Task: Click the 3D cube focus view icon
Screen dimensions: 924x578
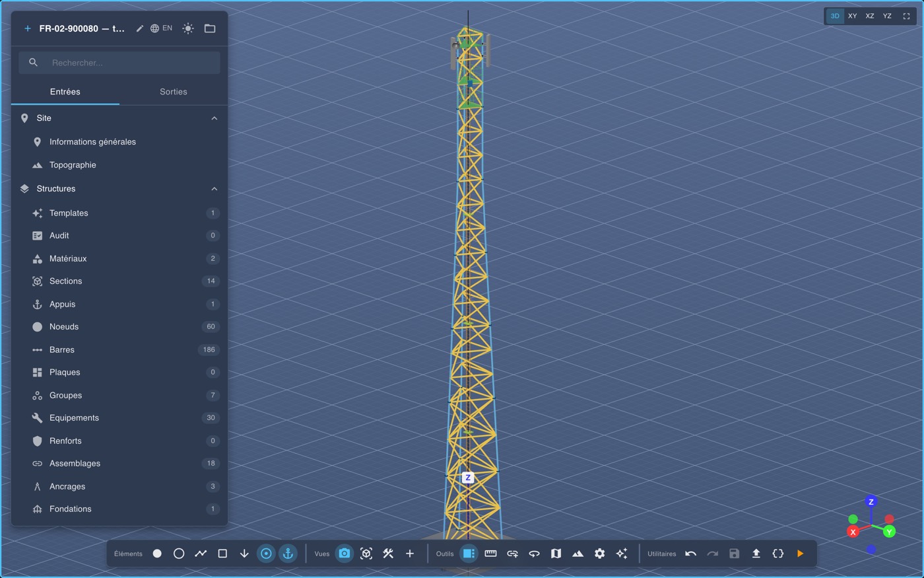Action: 366,554
